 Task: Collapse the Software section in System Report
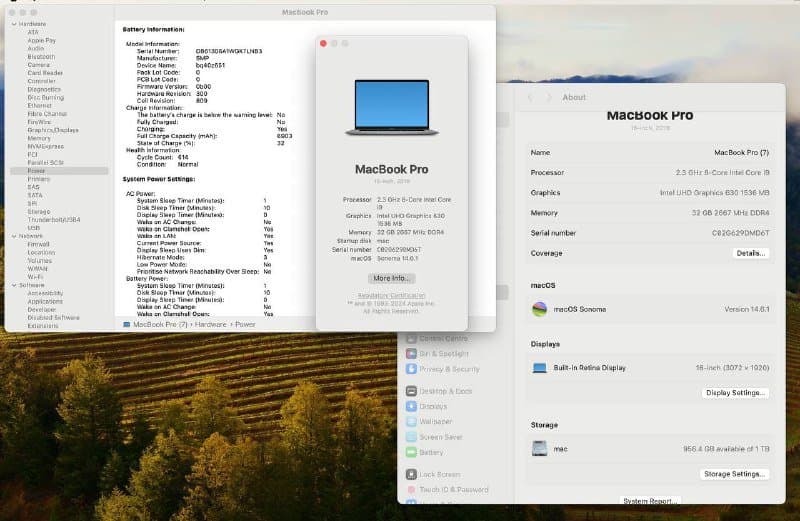(14, 285)
